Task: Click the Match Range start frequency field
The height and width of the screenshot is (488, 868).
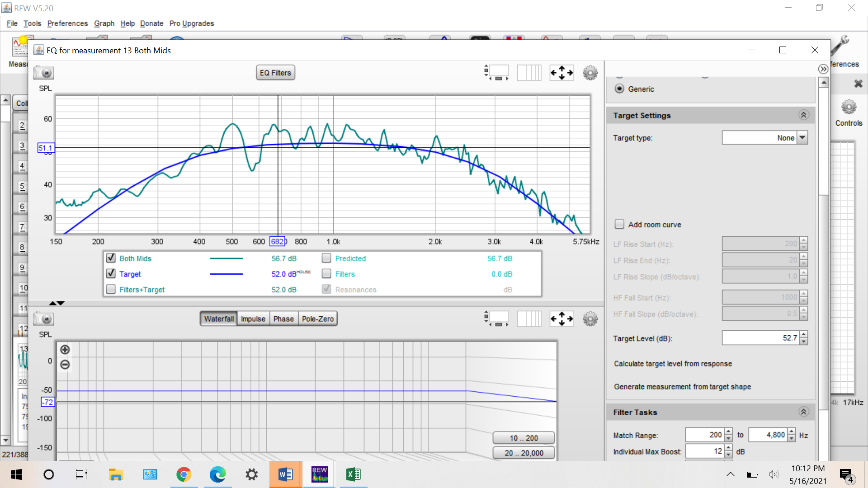Action: pyautogui.click(x=704, y=435)
